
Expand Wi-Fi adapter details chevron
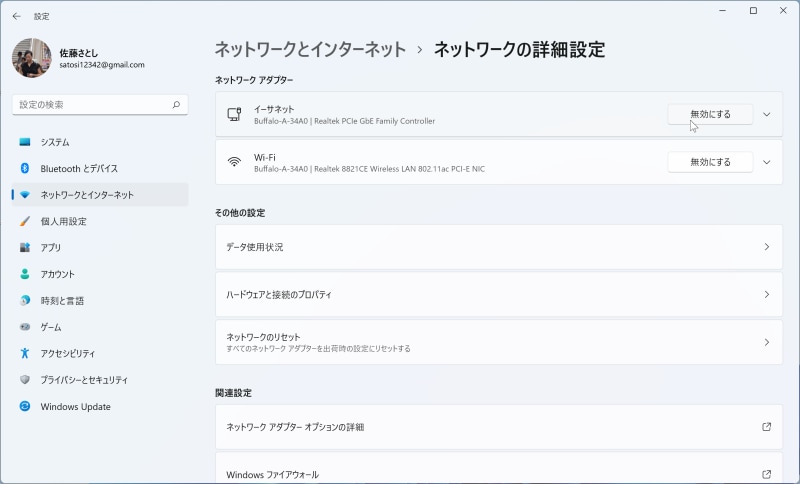pos(767,162)
